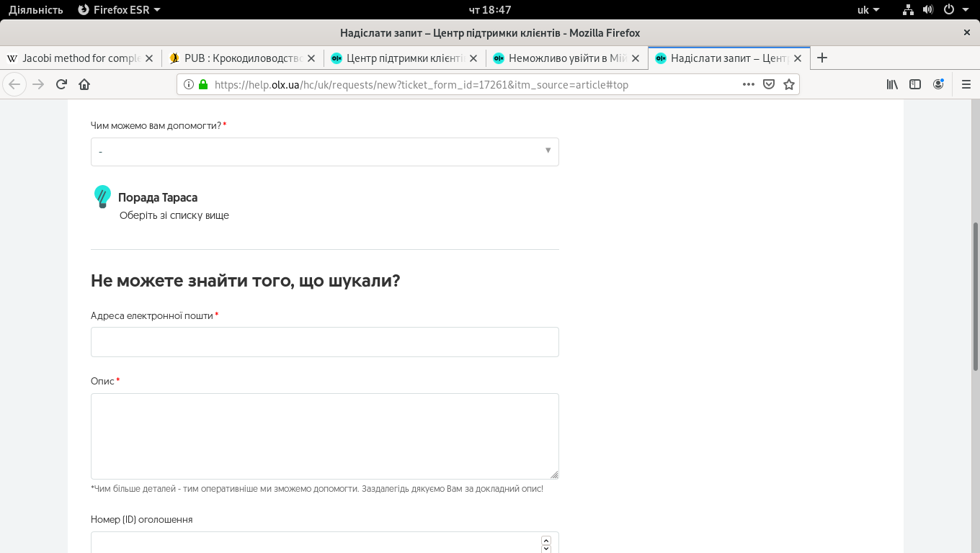Open Firefox account icon

coord(938,84)
